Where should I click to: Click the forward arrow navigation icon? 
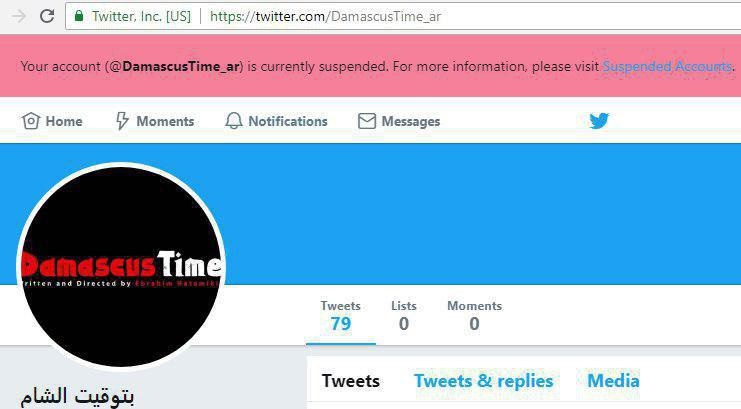point(19,16)
